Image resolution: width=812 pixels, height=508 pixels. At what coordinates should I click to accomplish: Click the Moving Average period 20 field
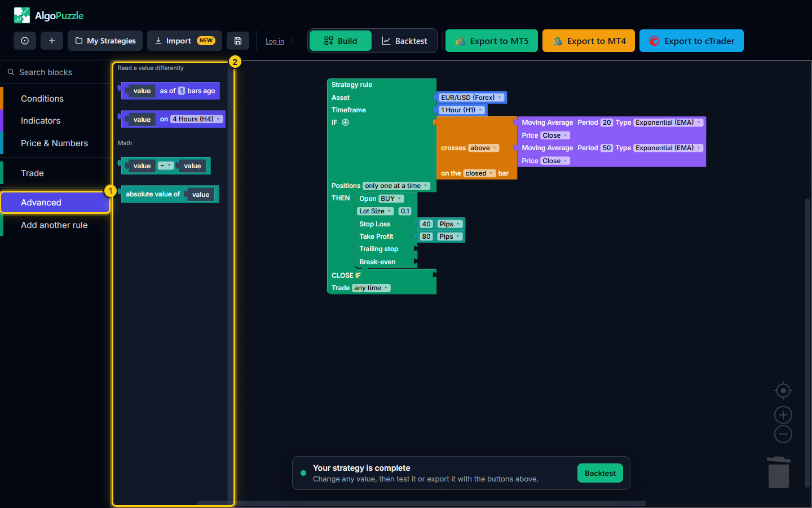click(x=607, y=122)
